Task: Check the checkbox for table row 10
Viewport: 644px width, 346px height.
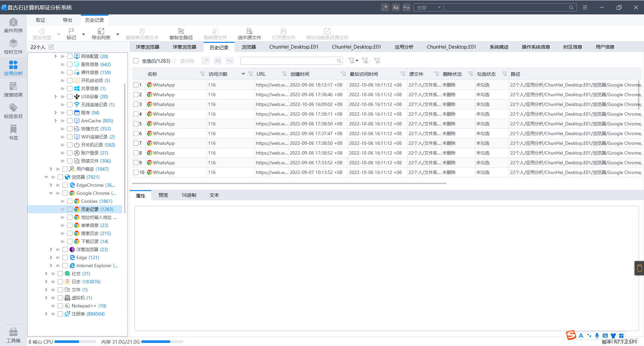Action: [x=136, y=172]
